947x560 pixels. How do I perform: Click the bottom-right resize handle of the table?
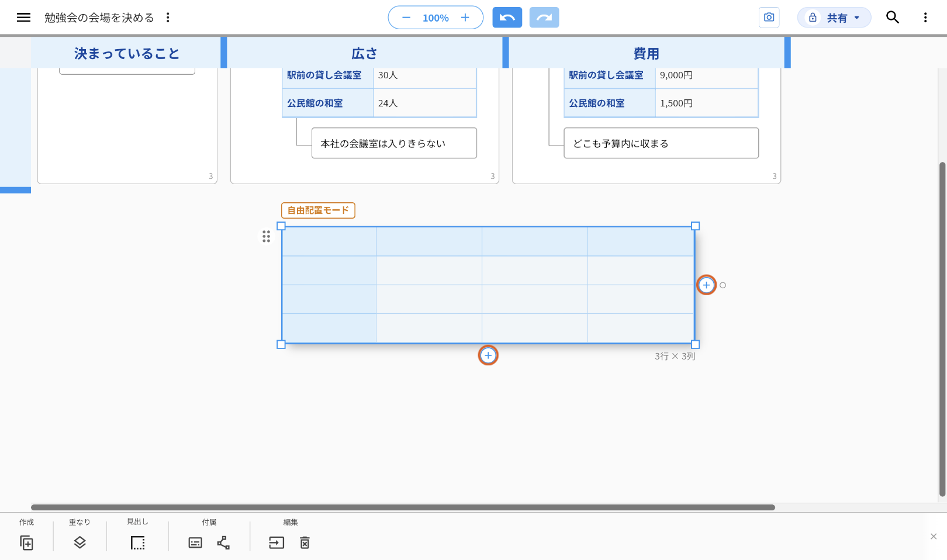click(x=695, y=344)
